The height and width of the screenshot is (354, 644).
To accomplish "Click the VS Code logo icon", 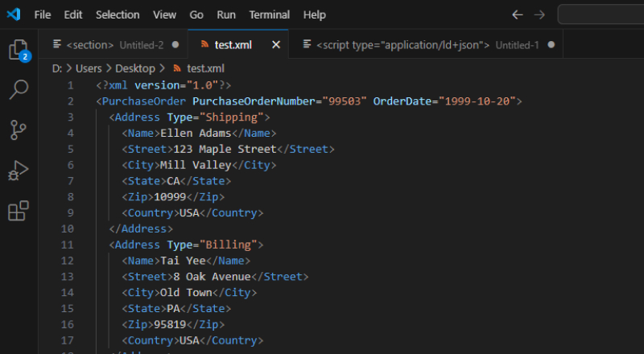I will point(14,14).
